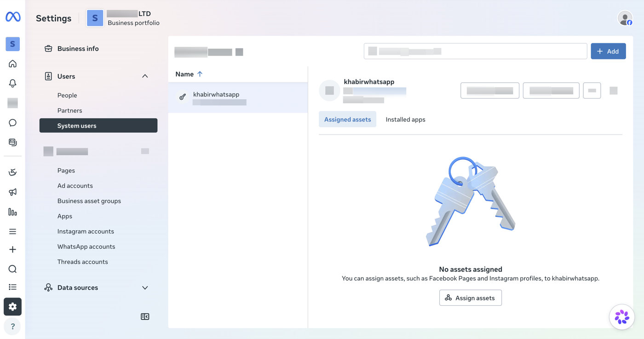Image resolution: width=644 pixels, height=339 pixels.
Task: Open Business asset groups in the sidebar
Action: point(89,201)
